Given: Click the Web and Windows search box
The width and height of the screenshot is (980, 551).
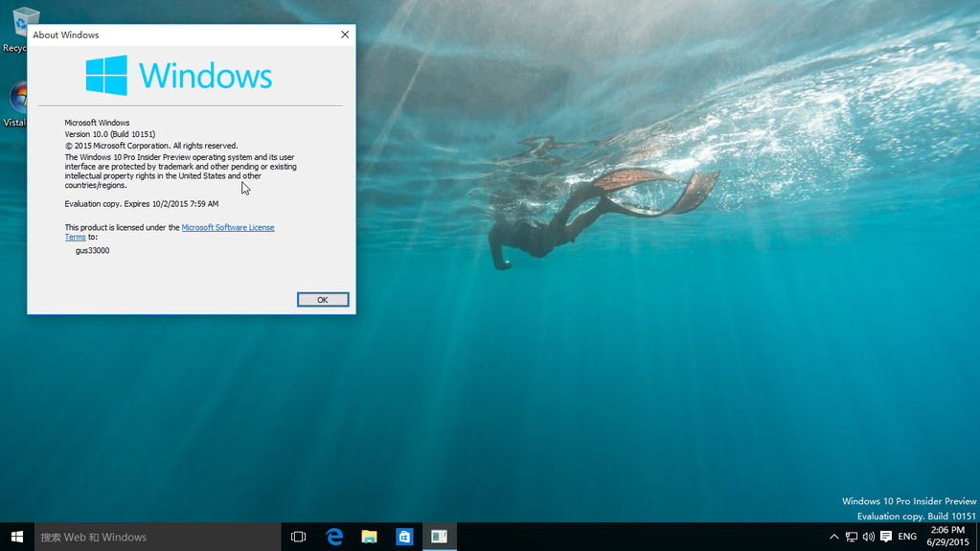Looking at the screenshot, I should (157, 537).
